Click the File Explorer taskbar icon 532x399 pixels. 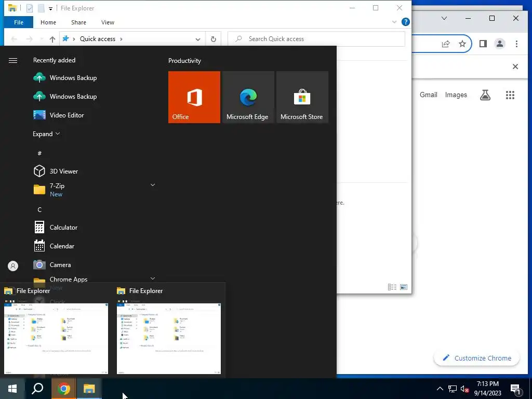(x=89, y=389)
